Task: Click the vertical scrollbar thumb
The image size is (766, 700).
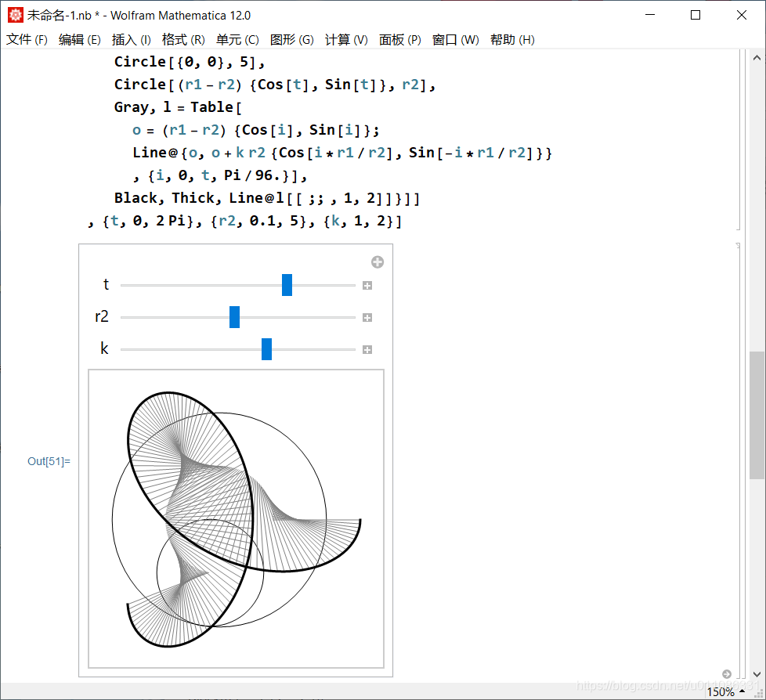Action: click(757, 415)
